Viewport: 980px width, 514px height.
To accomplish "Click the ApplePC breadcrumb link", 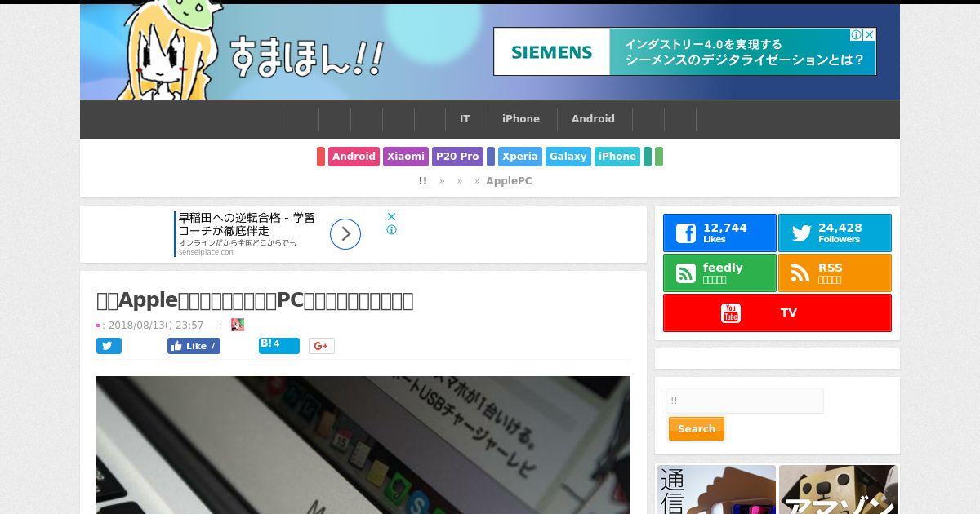I will (x=509, y=181).
